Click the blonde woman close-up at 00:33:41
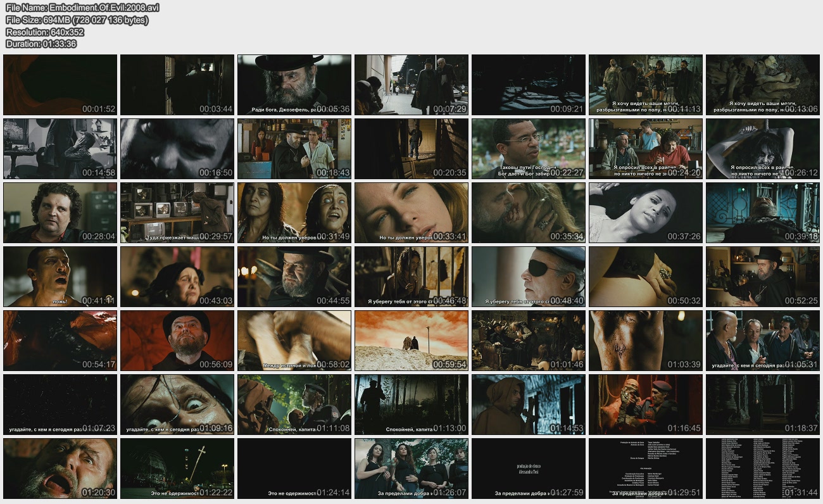This screenshot has height=504, width=823. click(411, 213)
